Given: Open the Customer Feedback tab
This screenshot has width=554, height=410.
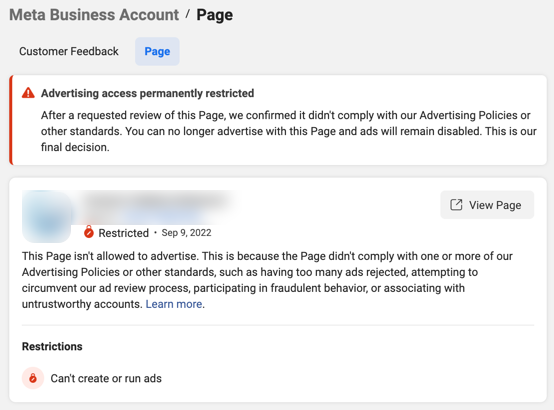Looking at the screenshot, I should [69, 51].
